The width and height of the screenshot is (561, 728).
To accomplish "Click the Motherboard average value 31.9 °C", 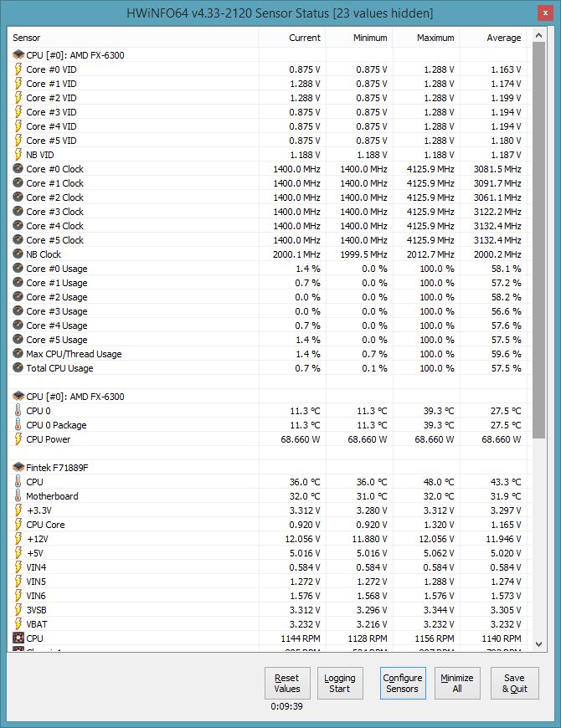I will click(506, 496).
